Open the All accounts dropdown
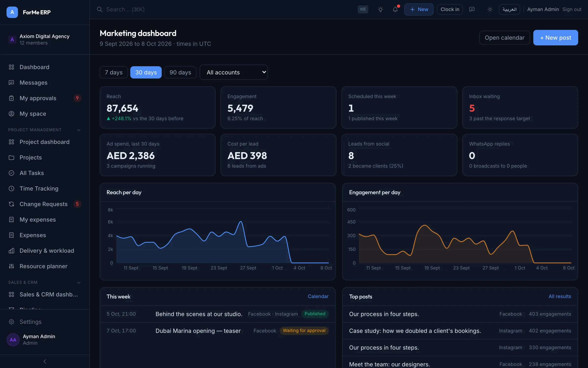Screen dimensions: 588x368 point(234,72)
